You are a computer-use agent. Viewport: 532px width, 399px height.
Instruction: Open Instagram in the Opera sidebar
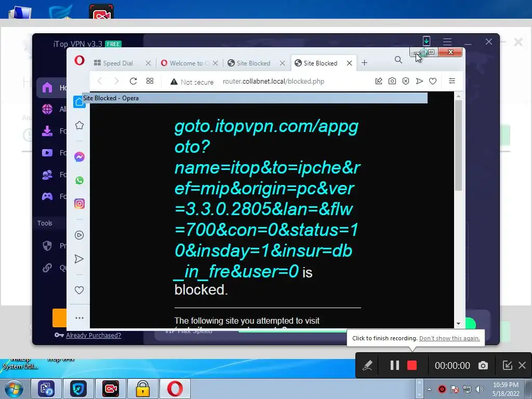[79, 204]
